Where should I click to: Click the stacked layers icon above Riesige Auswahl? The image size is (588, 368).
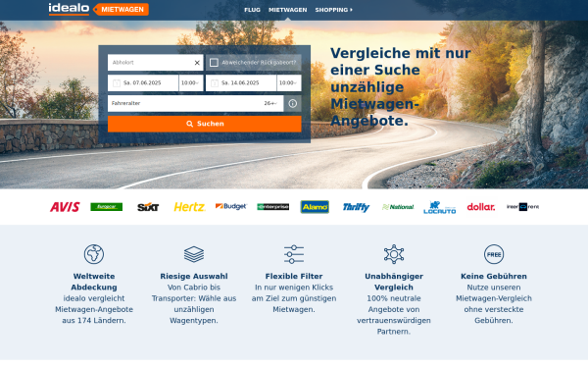coord(194,254)
